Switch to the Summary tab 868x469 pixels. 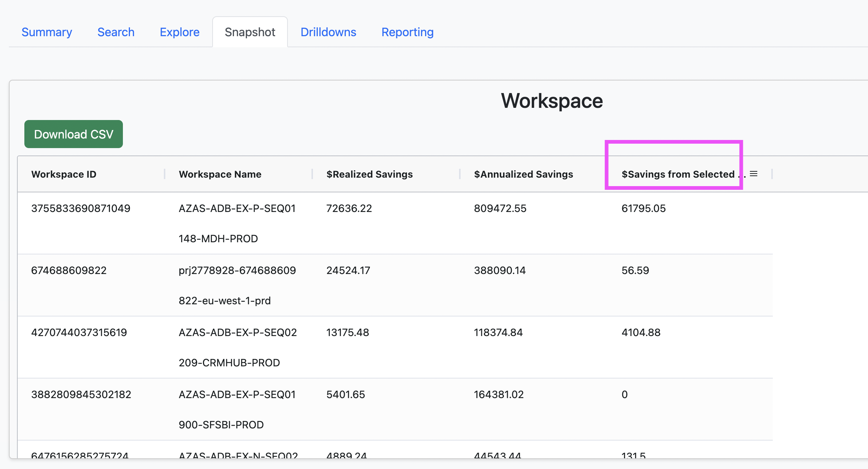(47, 32)
